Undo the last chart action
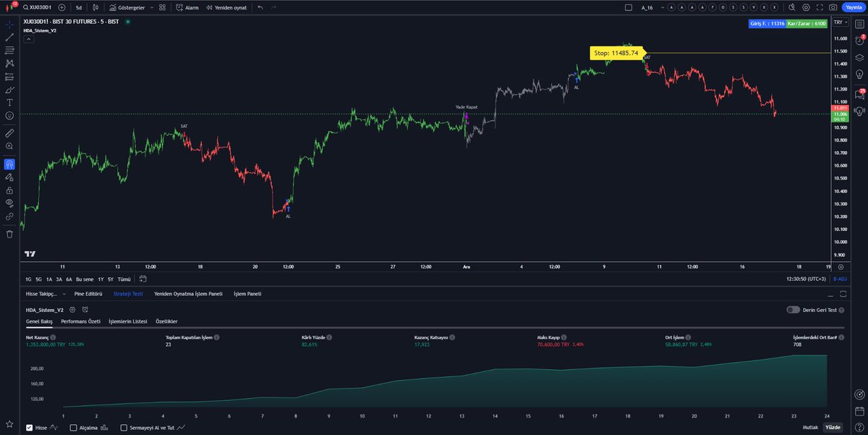Image resolution: width=868 pixels, height=435 pixels. click(260, 7)
